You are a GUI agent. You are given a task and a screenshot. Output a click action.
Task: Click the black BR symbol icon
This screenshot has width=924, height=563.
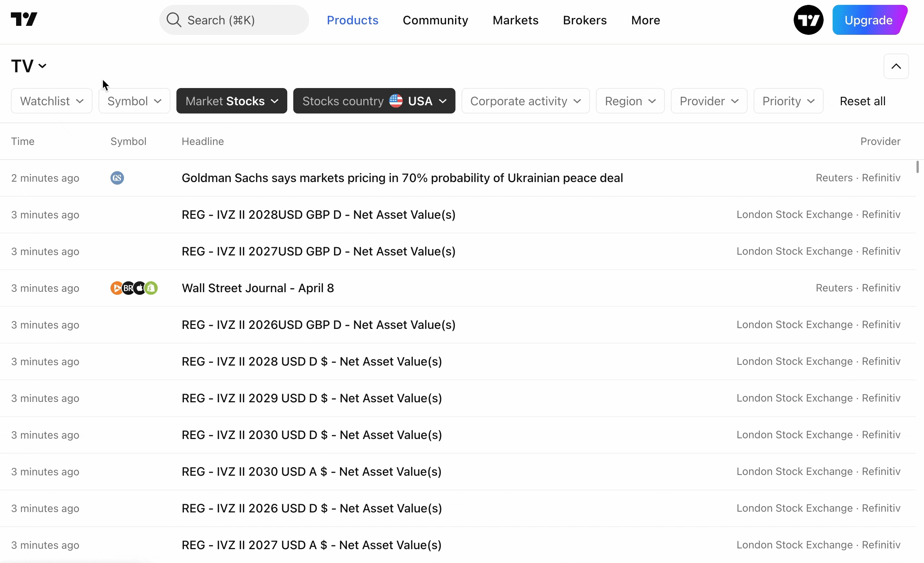point(128,288)
